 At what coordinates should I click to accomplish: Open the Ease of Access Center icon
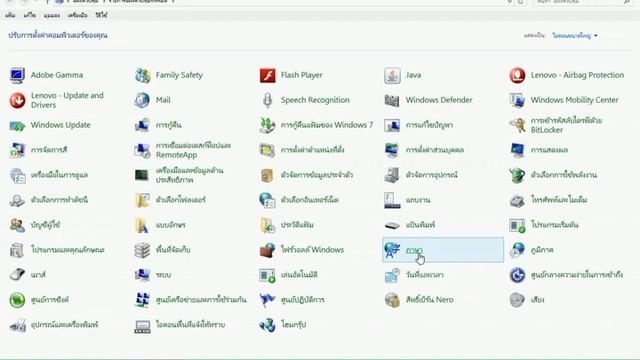pos(517,275)
